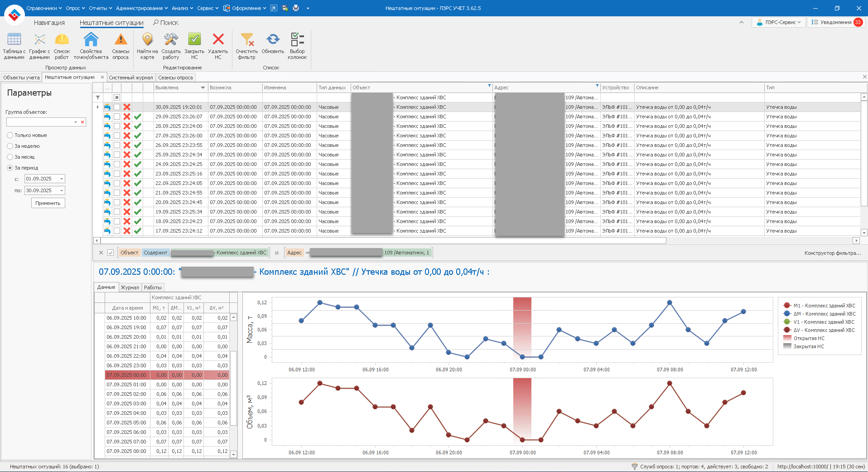The image size is (868, 472).
Task: Click Найти на карте map pin icon
Action: pyautogui.click(x=147, y=40)
